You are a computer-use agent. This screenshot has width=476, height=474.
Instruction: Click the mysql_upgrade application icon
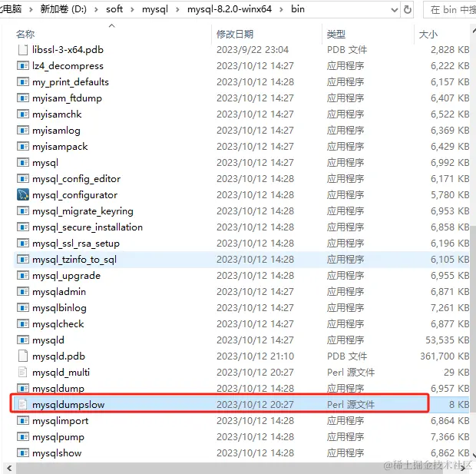coord(23,275)
